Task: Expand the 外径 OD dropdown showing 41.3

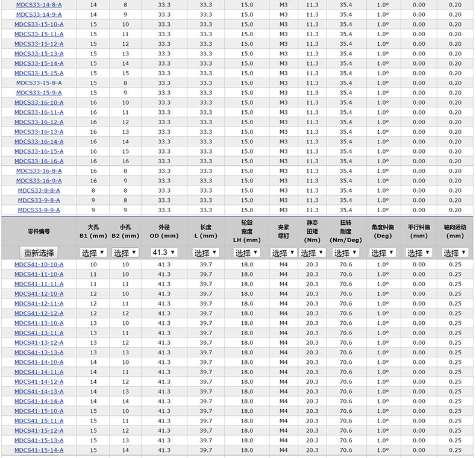Action: coord(164,253)
